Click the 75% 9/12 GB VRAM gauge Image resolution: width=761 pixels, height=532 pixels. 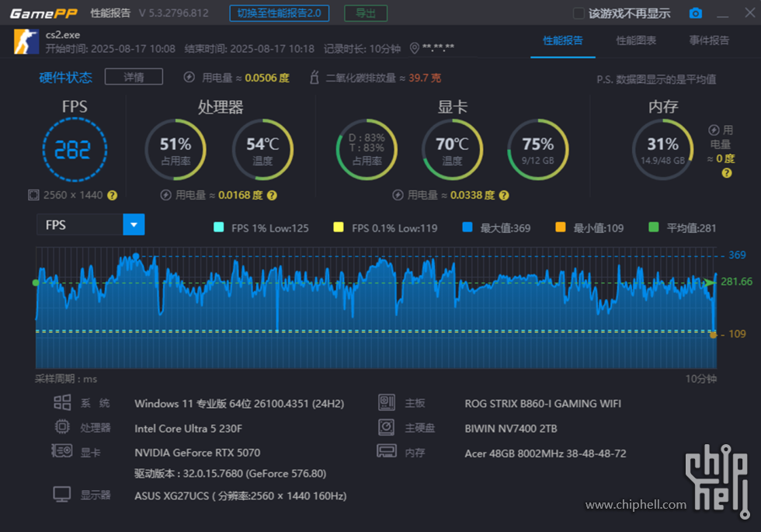(537, 149)
